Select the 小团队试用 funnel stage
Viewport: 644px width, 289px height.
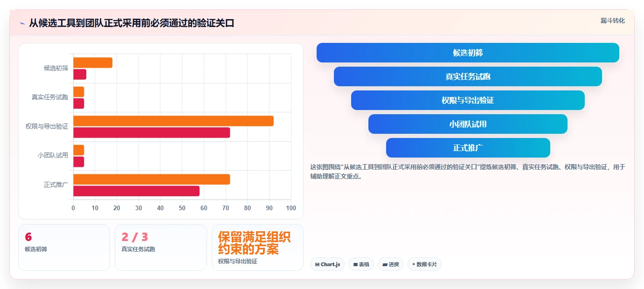point(468,124)
